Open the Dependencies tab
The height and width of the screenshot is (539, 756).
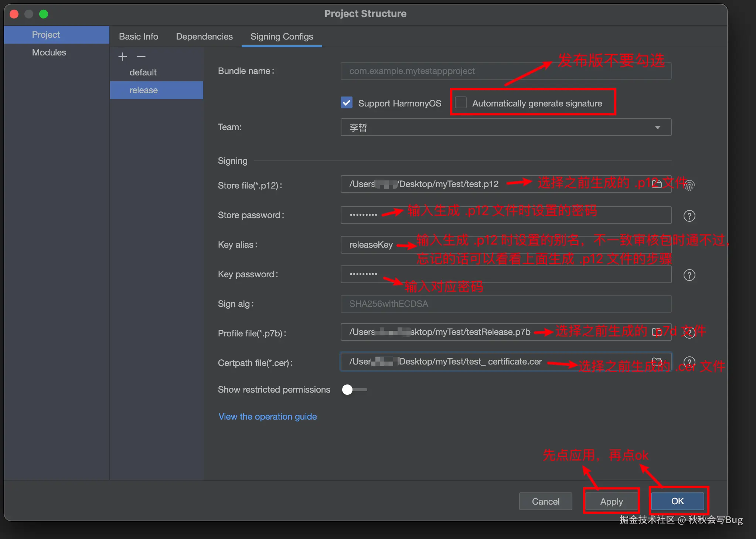click(x=204, y=37)
